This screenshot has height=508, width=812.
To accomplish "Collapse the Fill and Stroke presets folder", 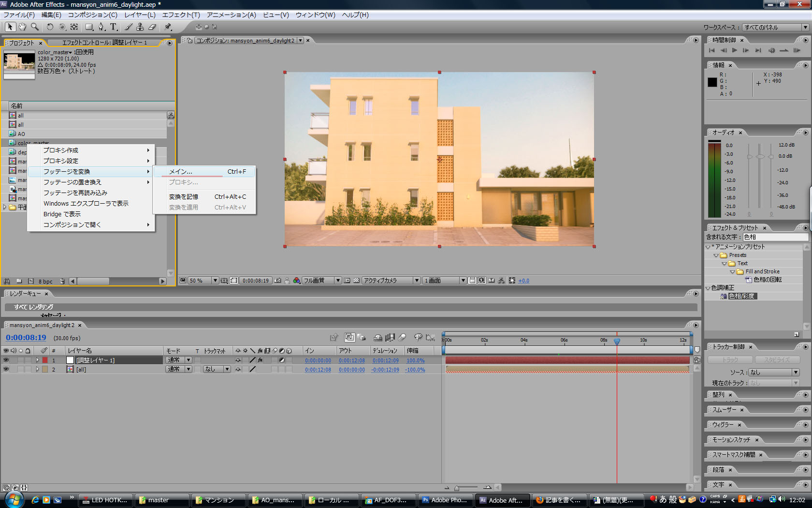I will [x=732, y=272].
